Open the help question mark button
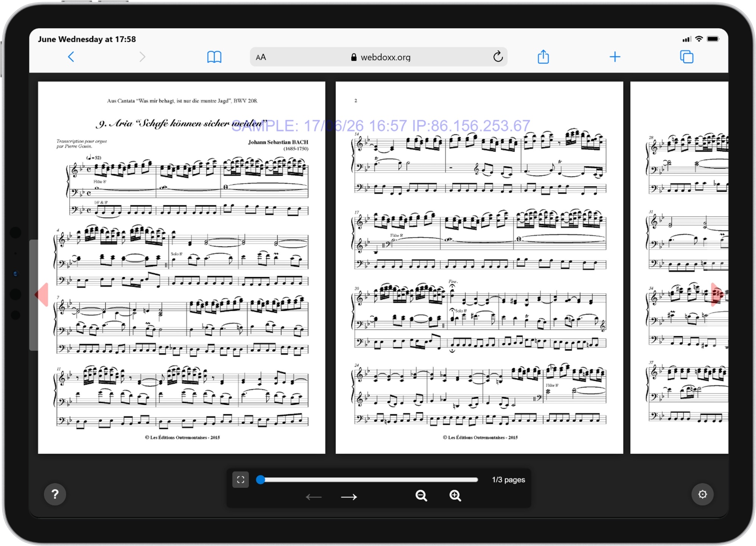Viewport: 756px width, 546px height. (55, 494)
